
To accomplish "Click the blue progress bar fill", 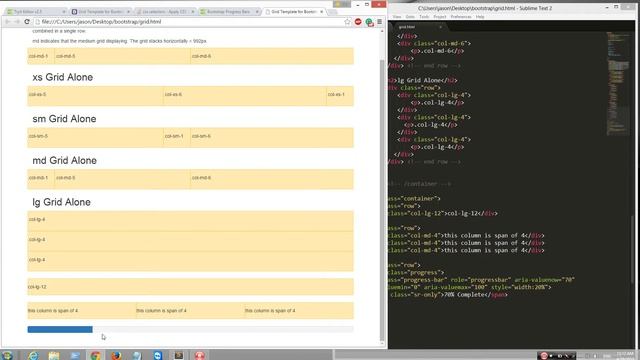I will pyautogui.click(x=60, y=329).
